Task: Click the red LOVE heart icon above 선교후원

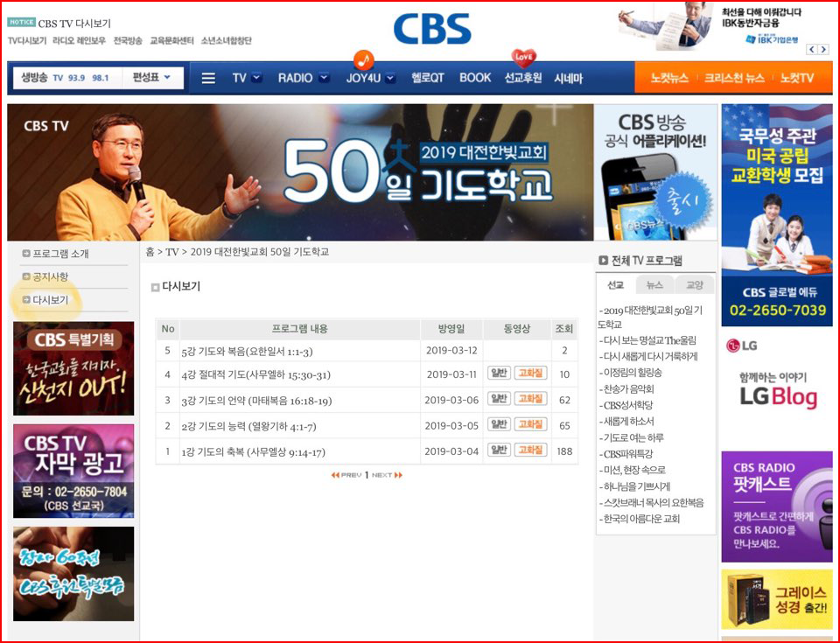Action: (523, 57)
